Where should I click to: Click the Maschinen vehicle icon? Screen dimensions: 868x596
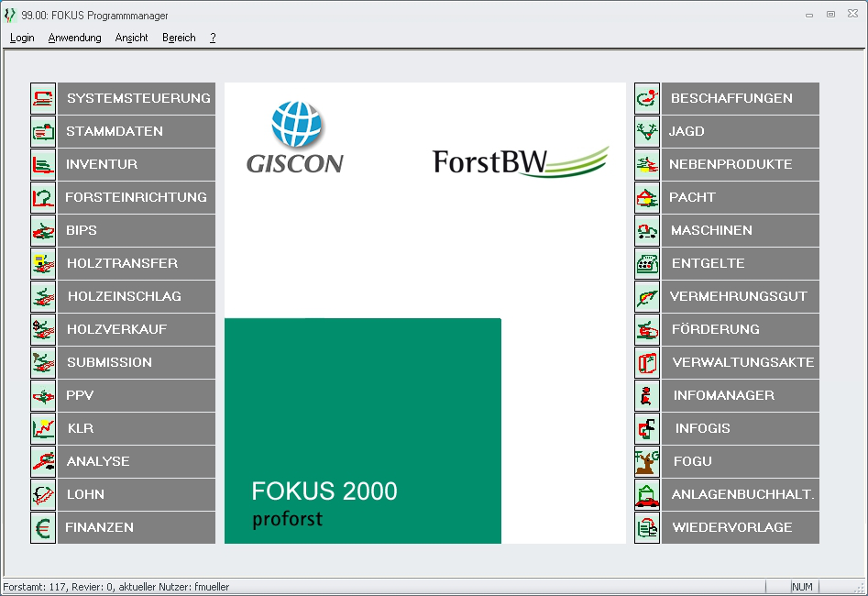pyautogui.click(x=647, y=230)
